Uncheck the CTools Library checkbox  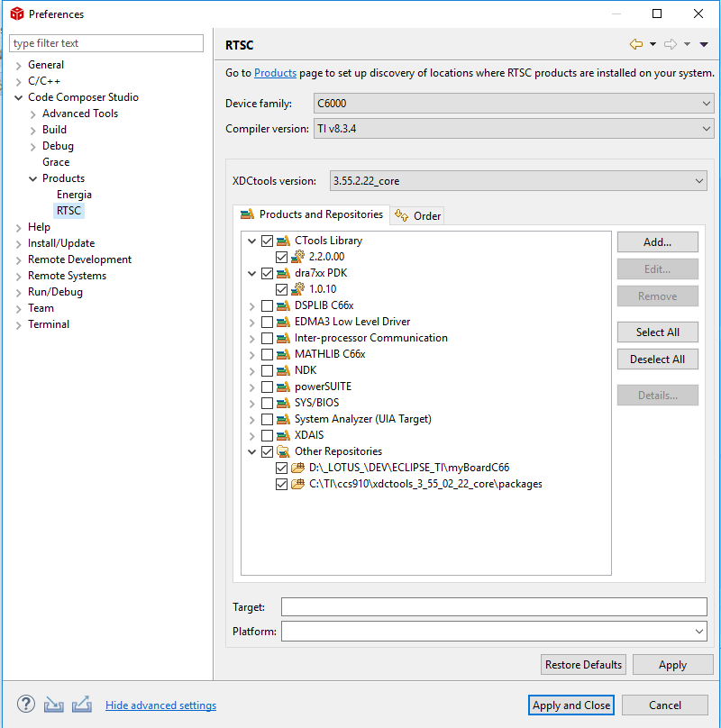click(267, 241)
